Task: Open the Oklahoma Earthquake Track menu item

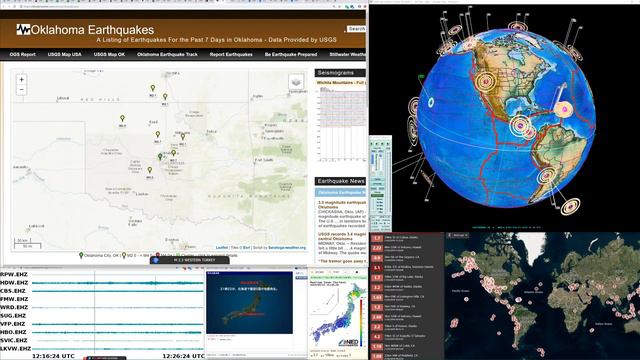Action: pyautogui.click(x=167, y=54)
